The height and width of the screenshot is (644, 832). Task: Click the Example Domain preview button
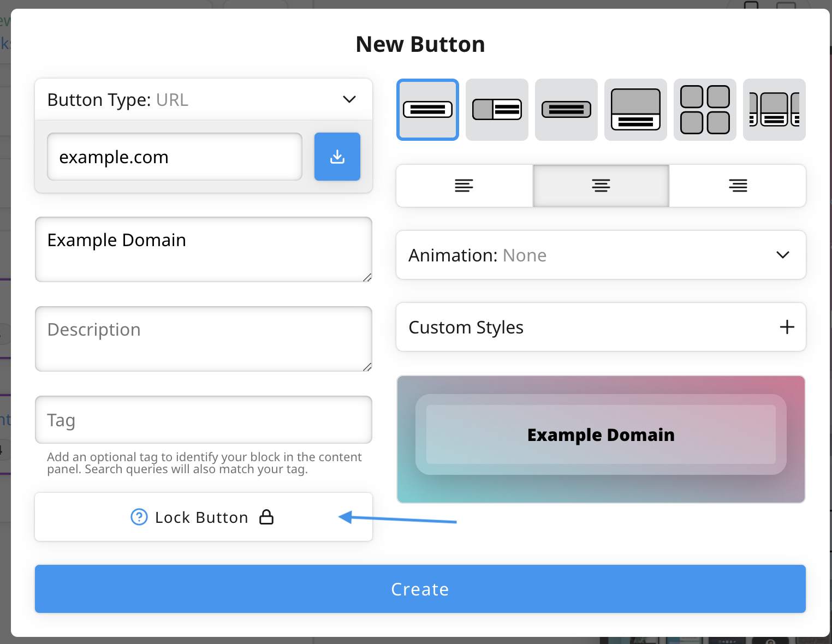601,434
